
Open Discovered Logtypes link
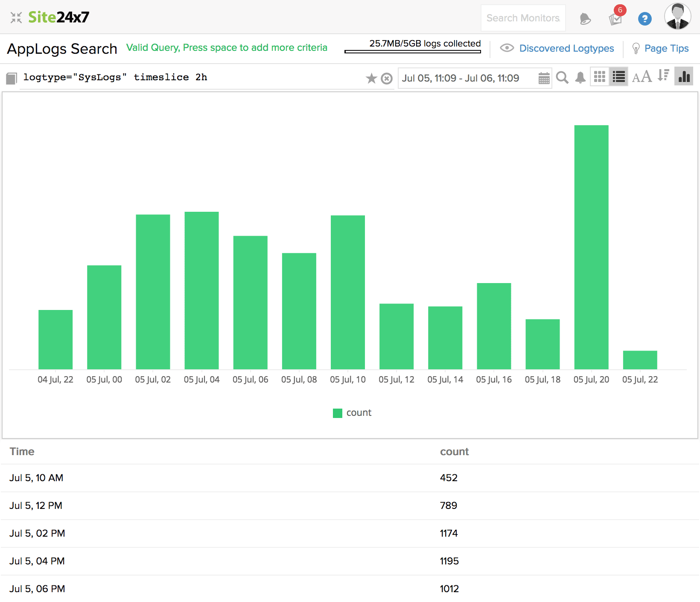click(566, 48)
